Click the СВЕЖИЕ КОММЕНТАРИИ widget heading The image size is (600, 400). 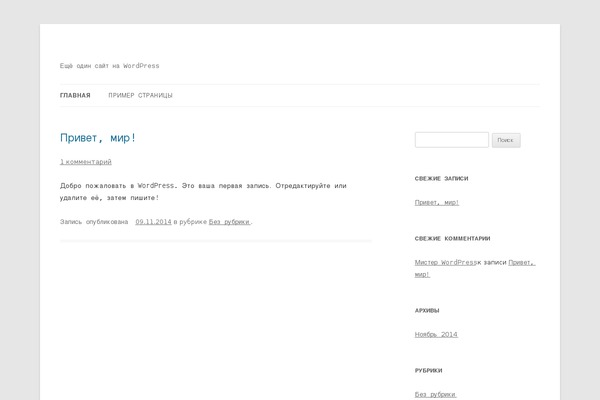coord(452,238)
